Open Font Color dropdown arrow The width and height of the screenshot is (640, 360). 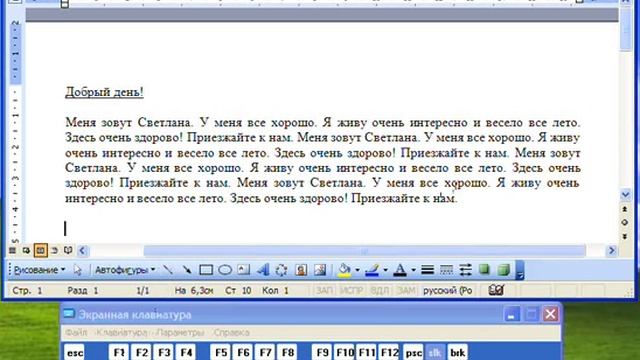tap(413, 270)
